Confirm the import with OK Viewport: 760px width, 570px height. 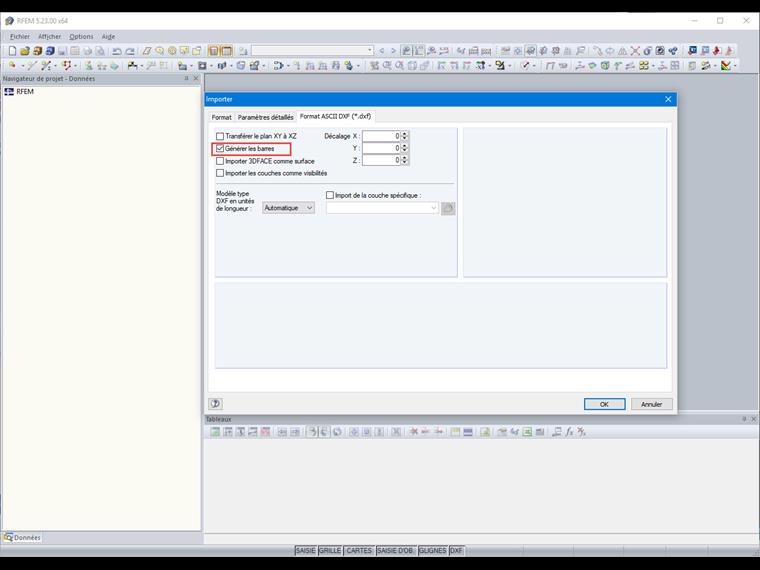click(x=604, y=404)
